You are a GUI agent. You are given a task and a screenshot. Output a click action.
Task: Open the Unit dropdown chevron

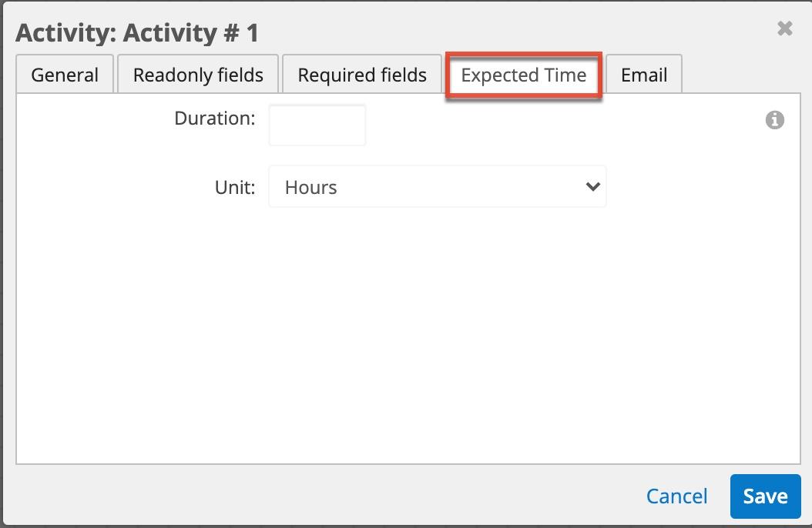click(592, 186)
